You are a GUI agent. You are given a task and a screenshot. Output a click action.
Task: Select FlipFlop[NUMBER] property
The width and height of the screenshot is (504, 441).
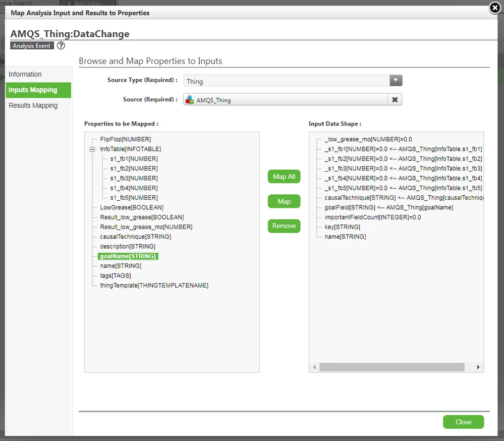point(125,139)
